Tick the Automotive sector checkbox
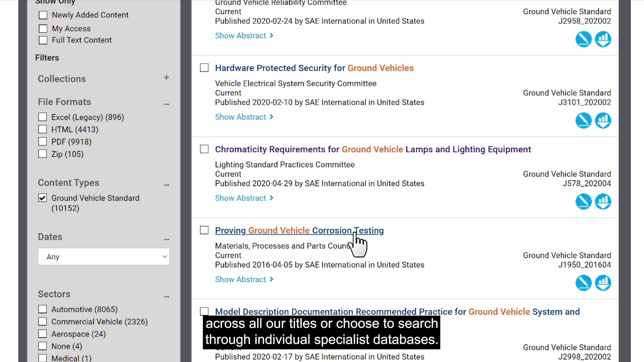Viewport: 644px width, 362px height. point(42,309)
